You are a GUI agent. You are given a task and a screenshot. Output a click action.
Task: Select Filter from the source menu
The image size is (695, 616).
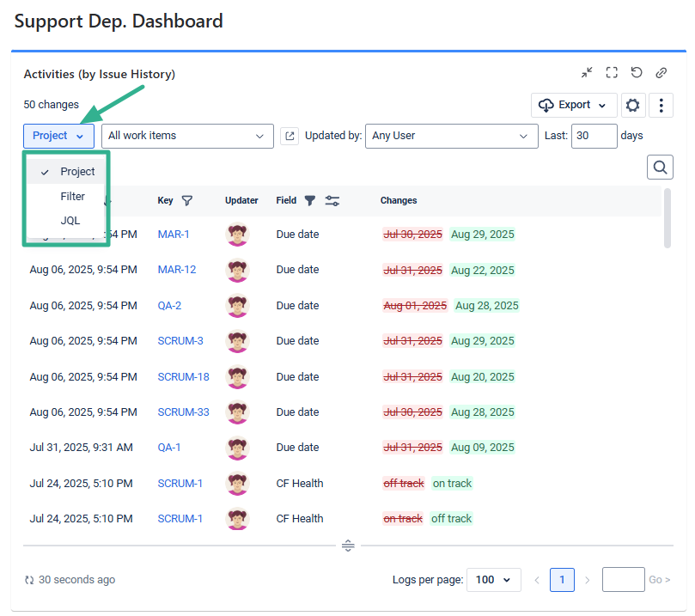point(72,197)
